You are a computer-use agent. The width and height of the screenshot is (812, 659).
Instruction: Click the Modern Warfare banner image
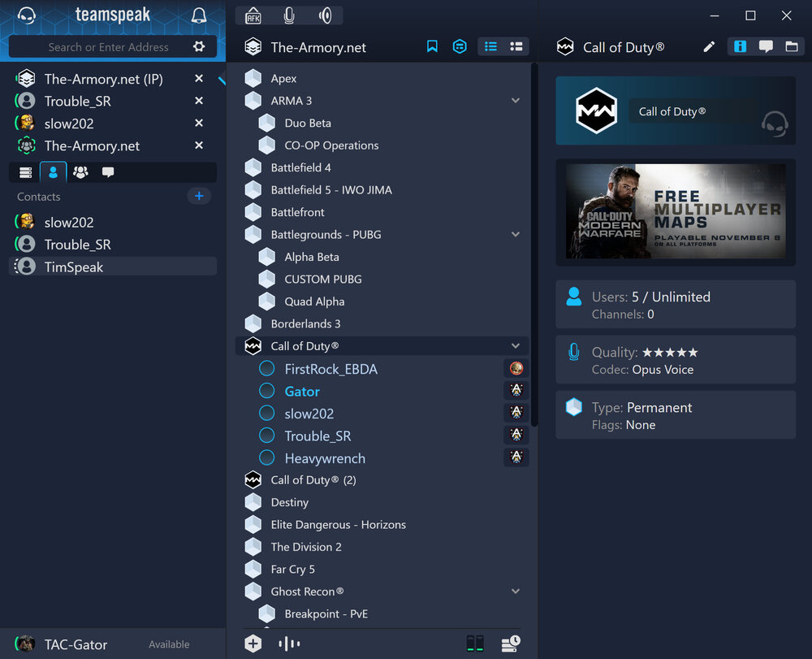click(x=675, y=211)
